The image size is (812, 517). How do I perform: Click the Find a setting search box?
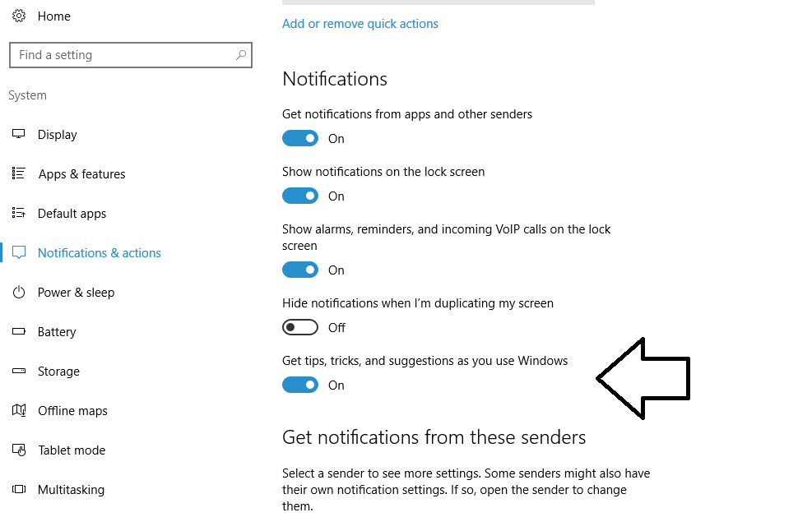click(123, 55)
